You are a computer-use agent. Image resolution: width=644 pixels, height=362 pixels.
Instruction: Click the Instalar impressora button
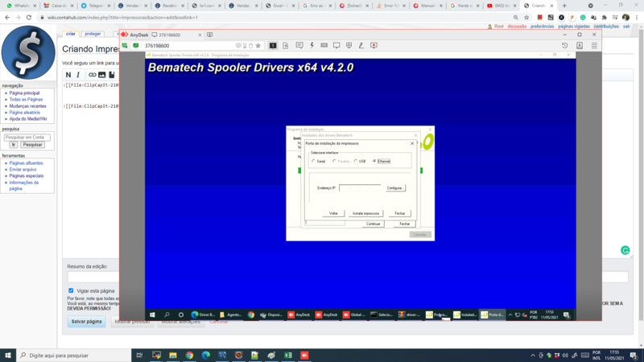tap(365, 213)
